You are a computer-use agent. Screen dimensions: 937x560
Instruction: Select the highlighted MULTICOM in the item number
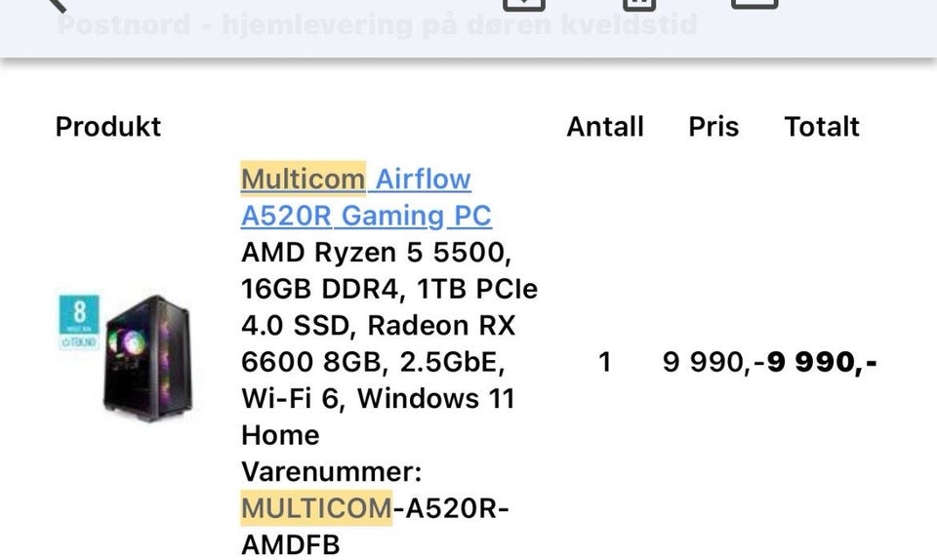point(316,508)
